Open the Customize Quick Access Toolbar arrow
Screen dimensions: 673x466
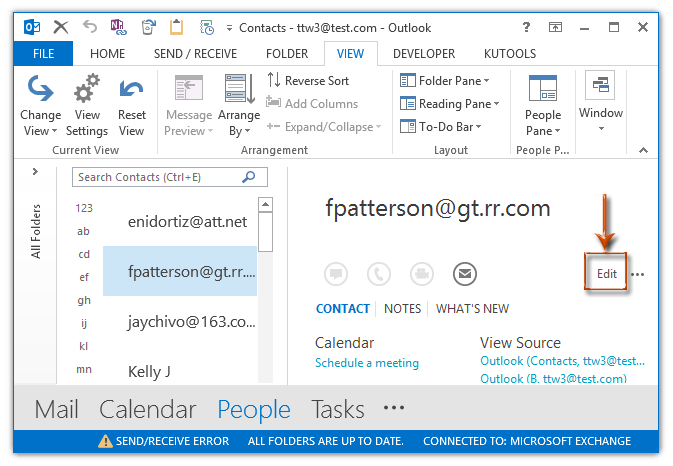coord(229,28)
